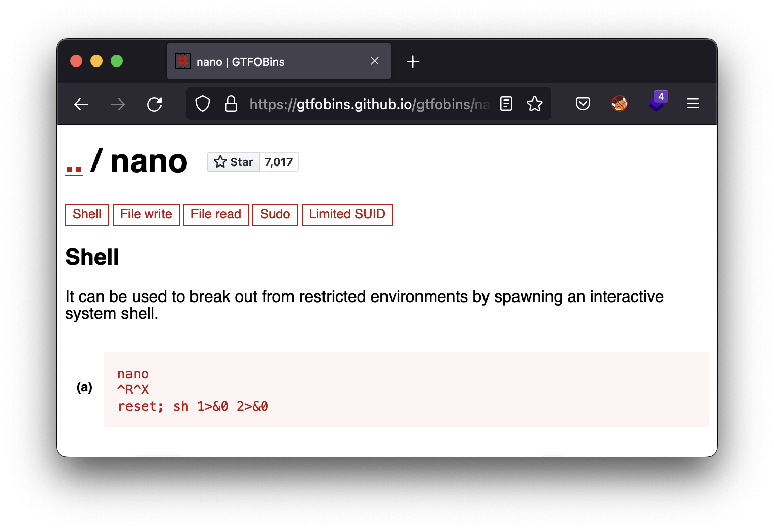The height and width of the screenshot is (532, 774).
Task: Open the tracking protection shield icon
Action: [203, 104]
